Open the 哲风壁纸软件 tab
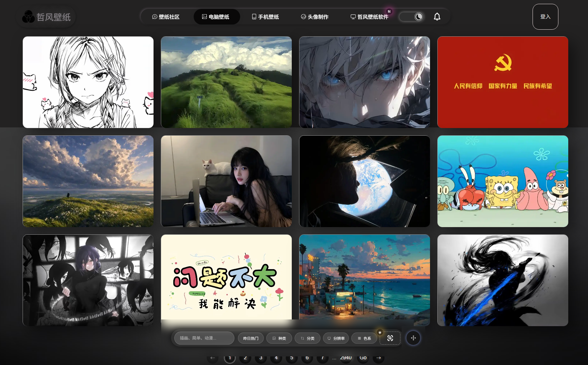 [369, 17]
